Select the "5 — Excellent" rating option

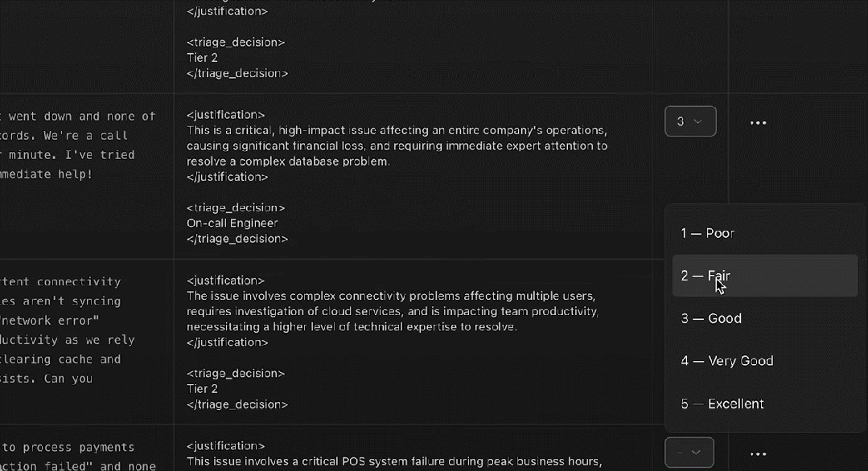[722, 403]
